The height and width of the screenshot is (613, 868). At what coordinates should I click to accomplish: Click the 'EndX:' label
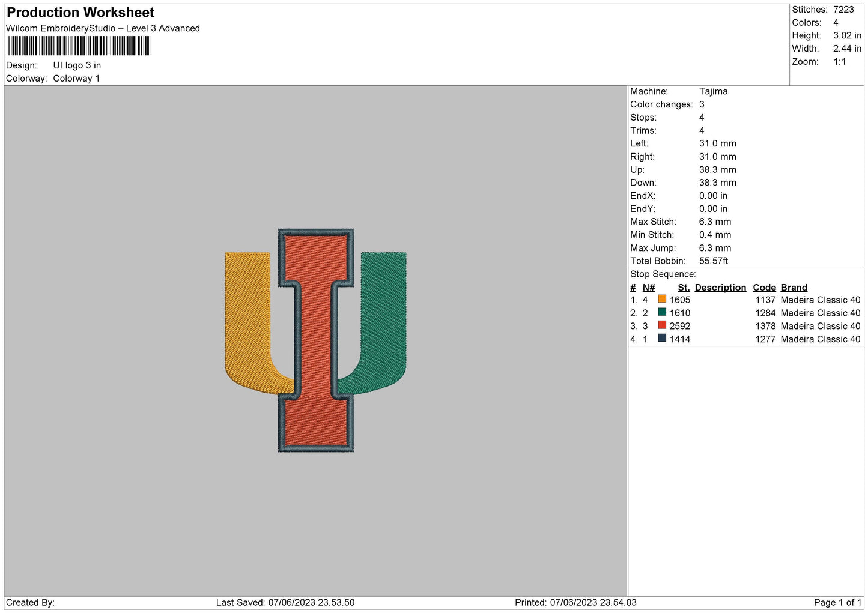tap(642, 196)
